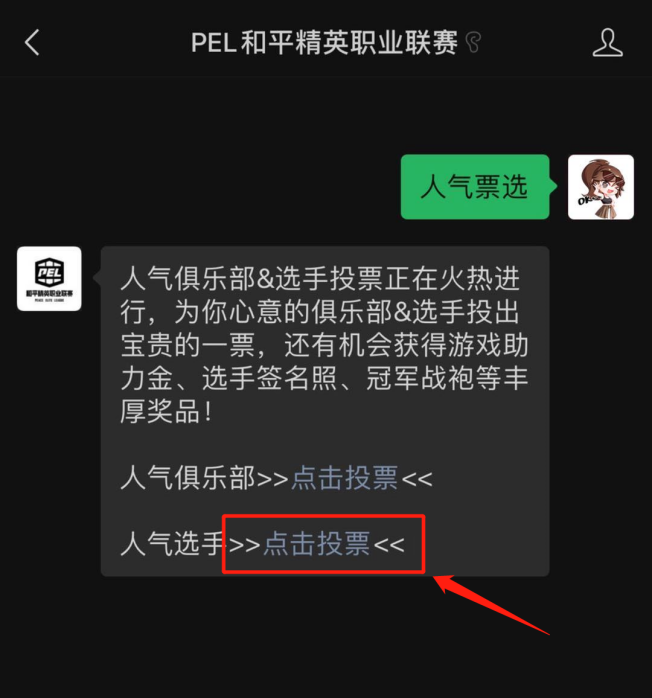This screenshot has width=652, height=698.
Task: Select the green 人气票选 message bubble
Action: click(x=475, y=187)
